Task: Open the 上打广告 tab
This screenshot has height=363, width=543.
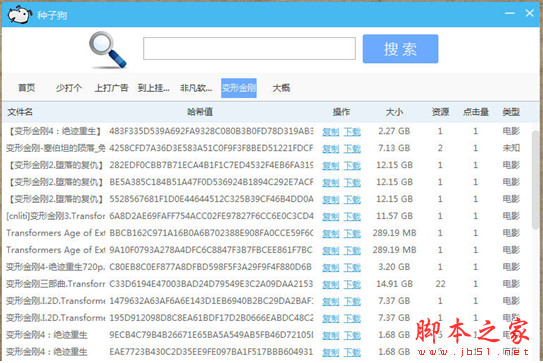Action: 112,88
